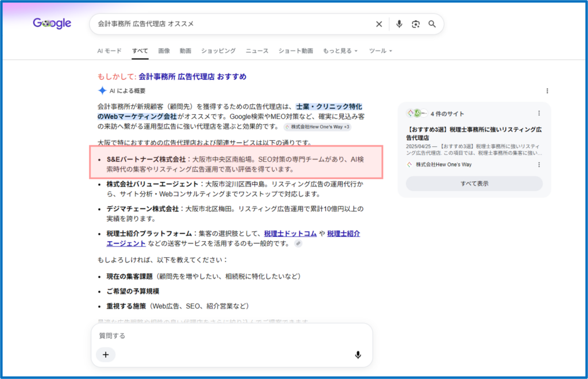Click the plus button in the question box
This screenshot has width=588, height=379.
[106, 355]
